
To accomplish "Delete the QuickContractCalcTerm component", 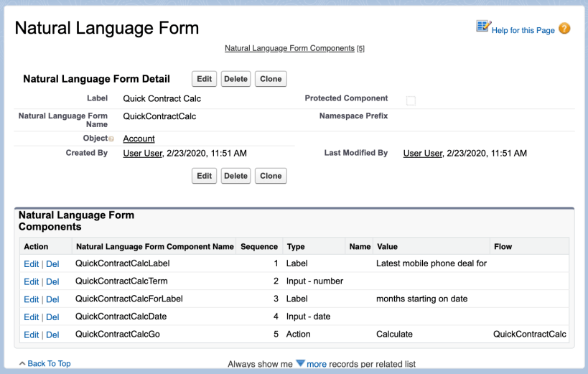I will coord(52,281).
